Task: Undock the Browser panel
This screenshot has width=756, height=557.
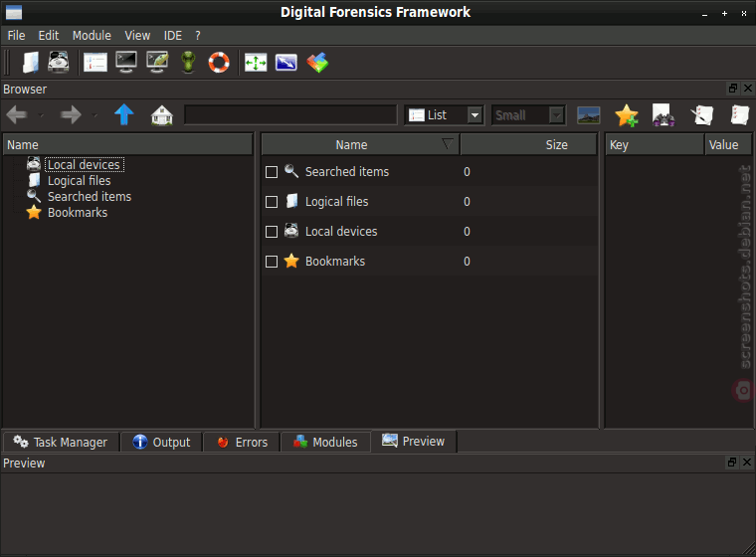Action: pos(733,89)
